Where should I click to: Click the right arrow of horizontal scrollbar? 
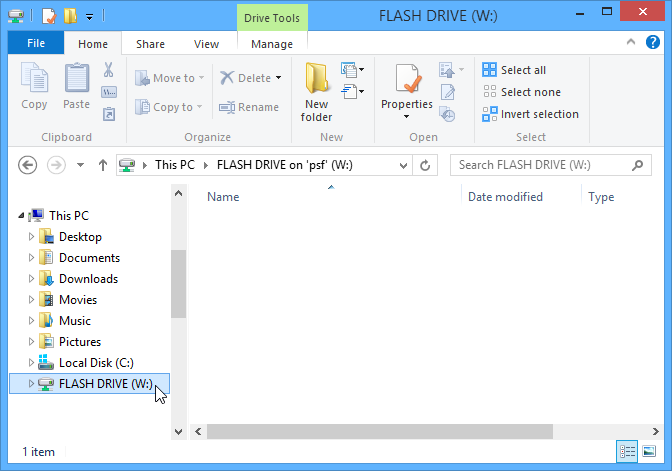[x=655, y=432]
